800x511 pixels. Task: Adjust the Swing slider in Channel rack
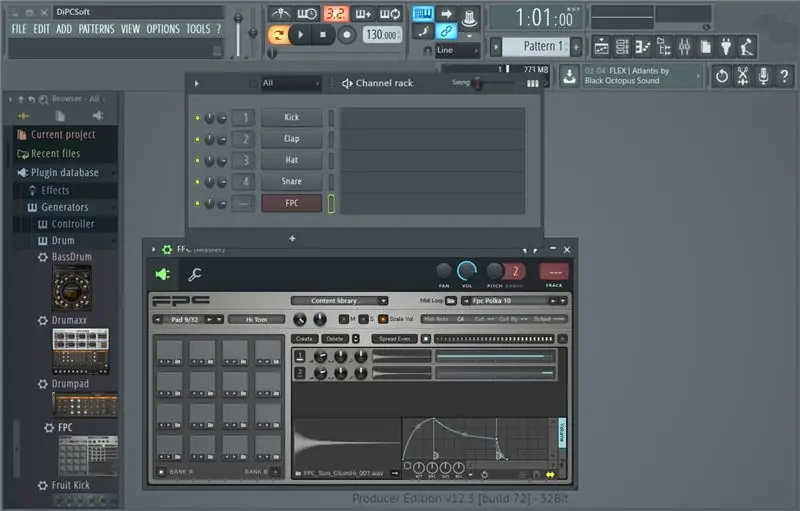coord(479,83)
